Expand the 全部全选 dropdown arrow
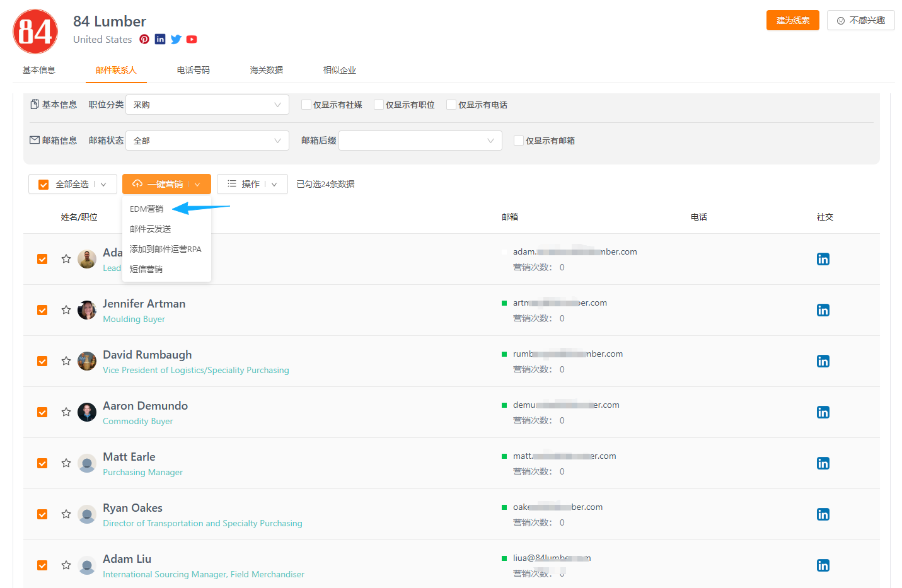Viewport: 902px width, 588px height. 103,185
